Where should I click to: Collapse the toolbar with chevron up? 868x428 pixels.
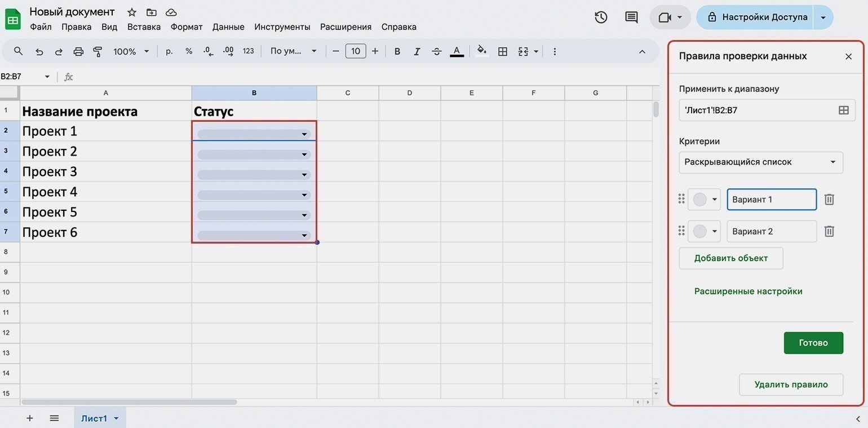(x=642, y=51)
